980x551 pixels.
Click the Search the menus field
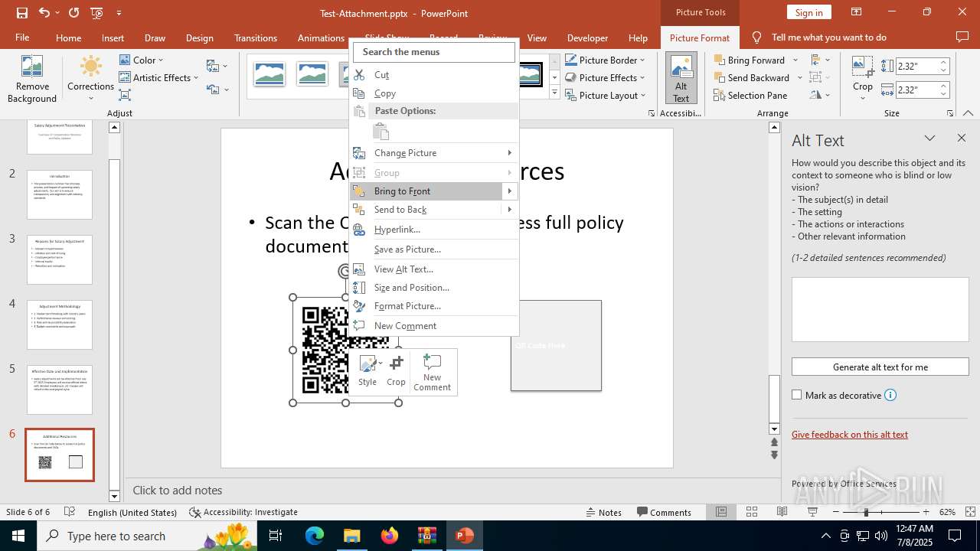(434, 52)
